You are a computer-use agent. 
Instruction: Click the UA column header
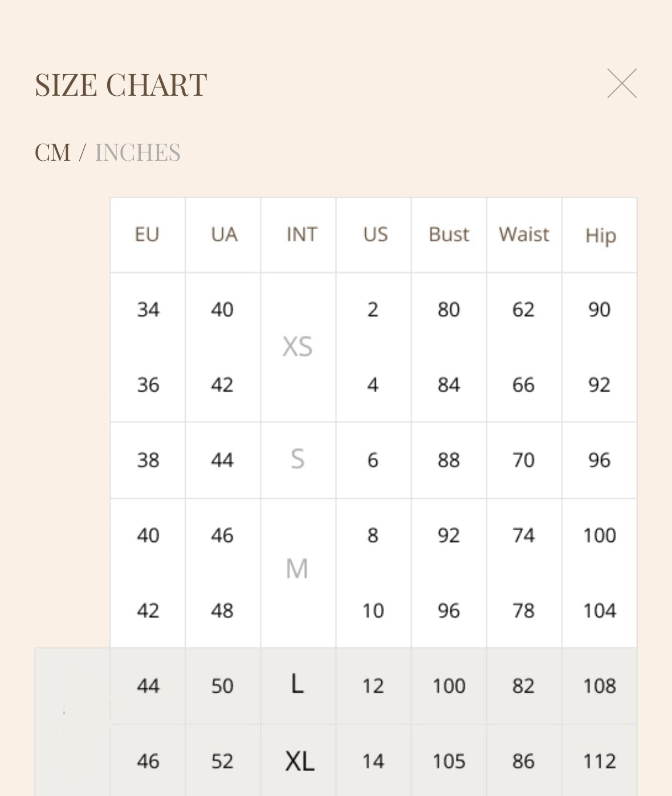click(223, 234)
